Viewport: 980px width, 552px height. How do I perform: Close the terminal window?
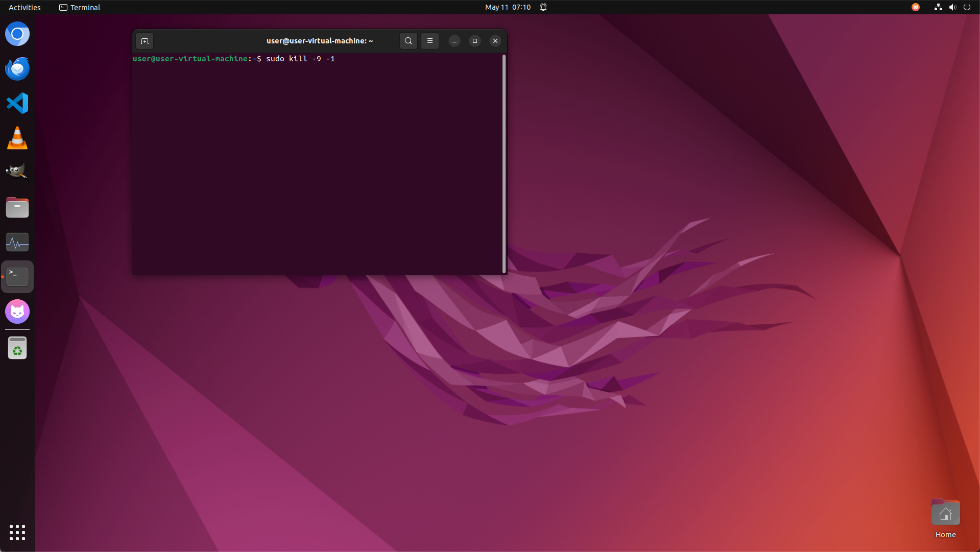(x=495, y=41)
